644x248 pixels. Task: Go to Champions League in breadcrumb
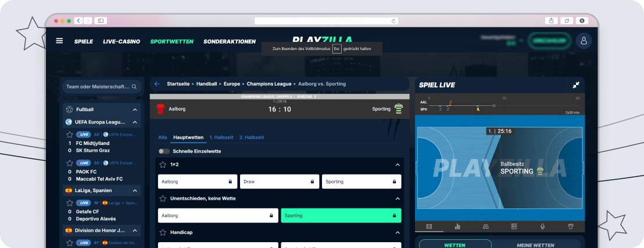coord(269,84)
